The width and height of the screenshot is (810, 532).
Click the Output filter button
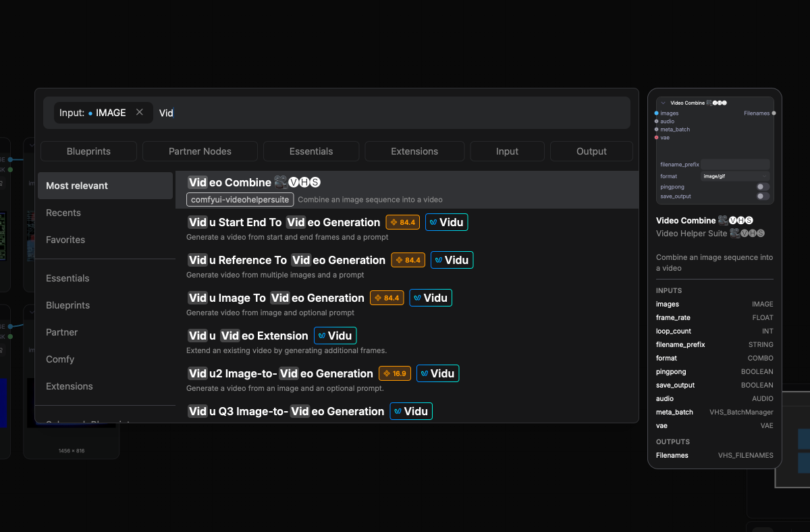[x=591, y=151]
